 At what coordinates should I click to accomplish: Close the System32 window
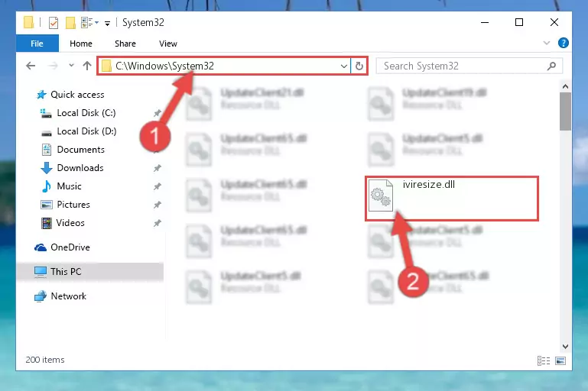click(x=554, y=22)
